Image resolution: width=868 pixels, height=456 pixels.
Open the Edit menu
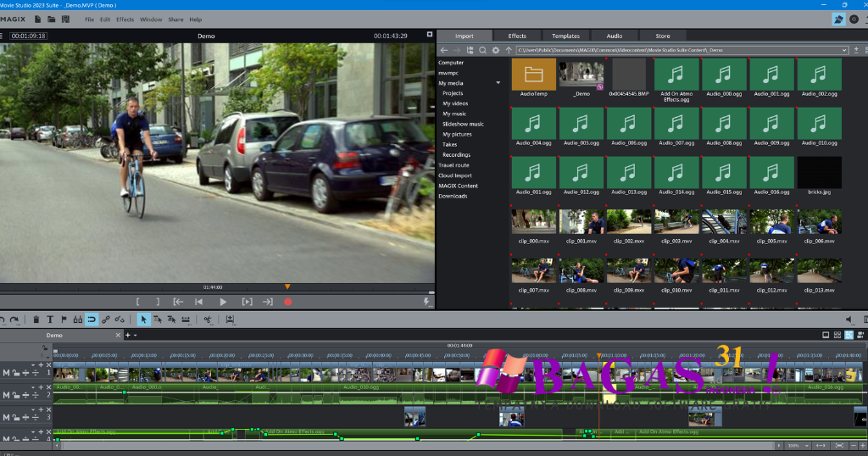105,19
